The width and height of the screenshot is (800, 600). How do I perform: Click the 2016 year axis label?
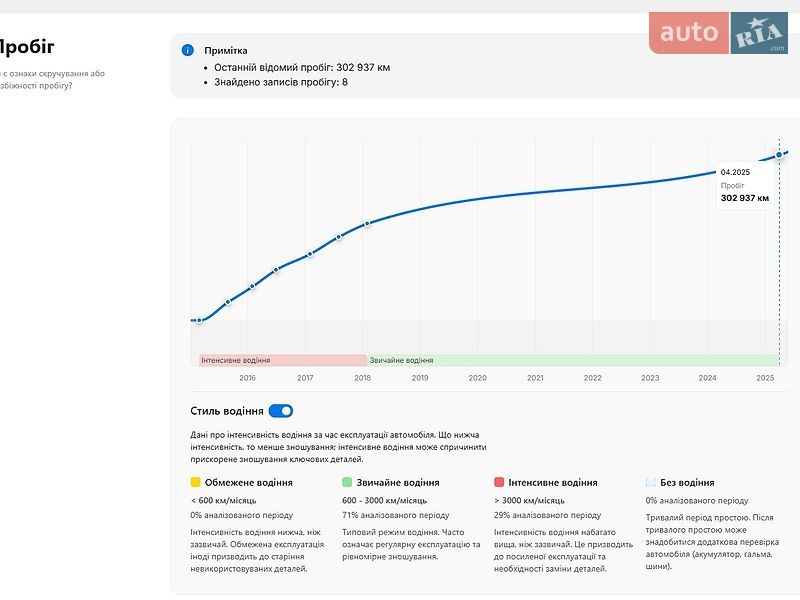pos(247,378)
